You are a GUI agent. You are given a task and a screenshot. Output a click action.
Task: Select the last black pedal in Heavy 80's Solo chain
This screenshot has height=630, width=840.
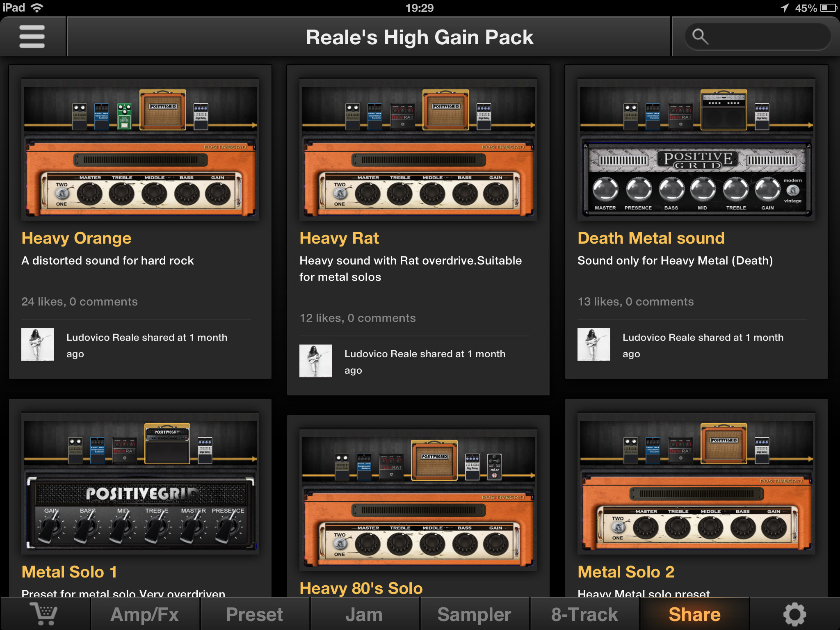494,467
